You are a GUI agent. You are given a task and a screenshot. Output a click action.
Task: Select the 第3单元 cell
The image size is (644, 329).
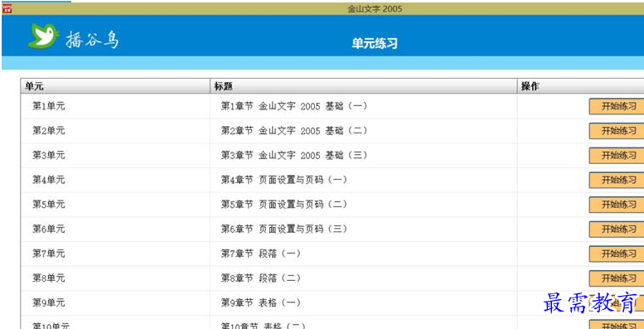115,156
